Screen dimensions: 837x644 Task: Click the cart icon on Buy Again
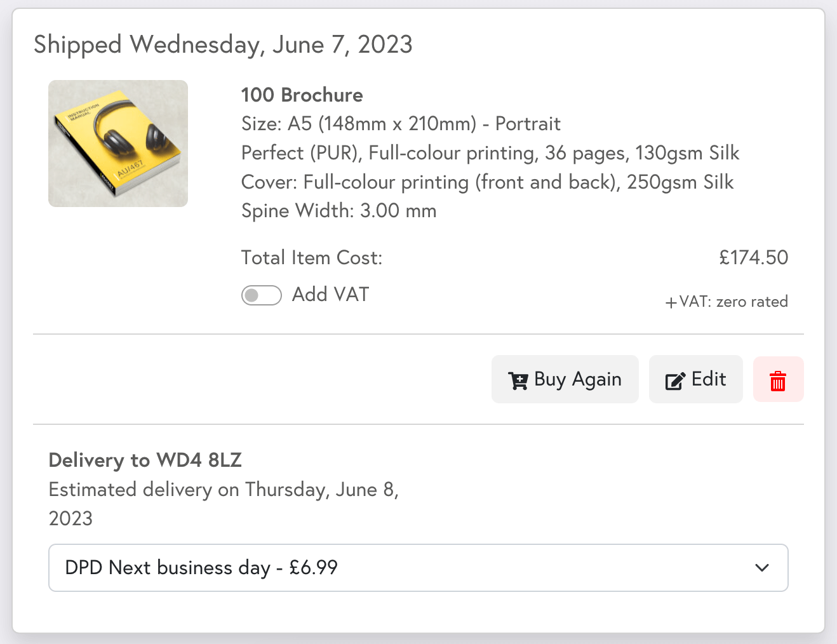(518, 380)
